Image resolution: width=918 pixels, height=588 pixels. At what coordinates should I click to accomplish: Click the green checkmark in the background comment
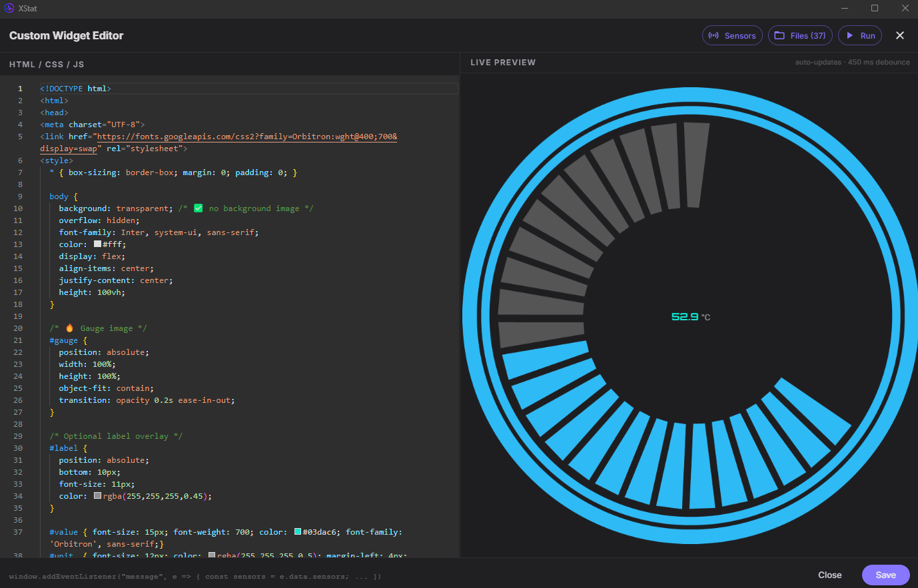(x=198, y=208)
